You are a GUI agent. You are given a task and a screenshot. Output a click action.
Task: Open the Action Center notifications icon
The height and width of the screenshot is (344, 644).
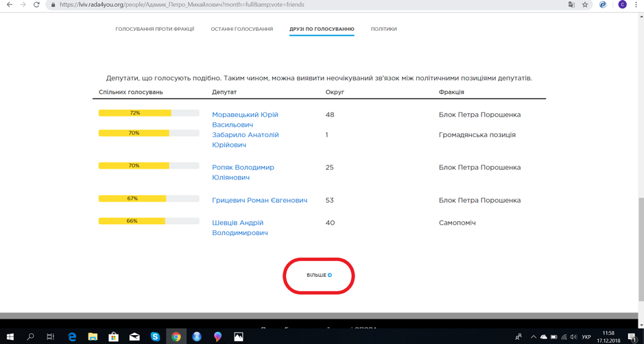tap(633, 337)
